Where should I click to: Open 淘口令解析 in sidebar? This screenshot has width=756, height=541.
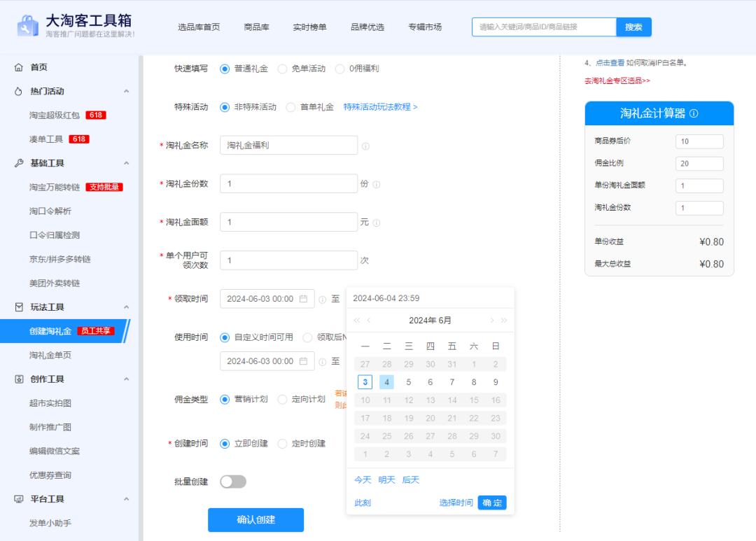(x=50, y=211)
